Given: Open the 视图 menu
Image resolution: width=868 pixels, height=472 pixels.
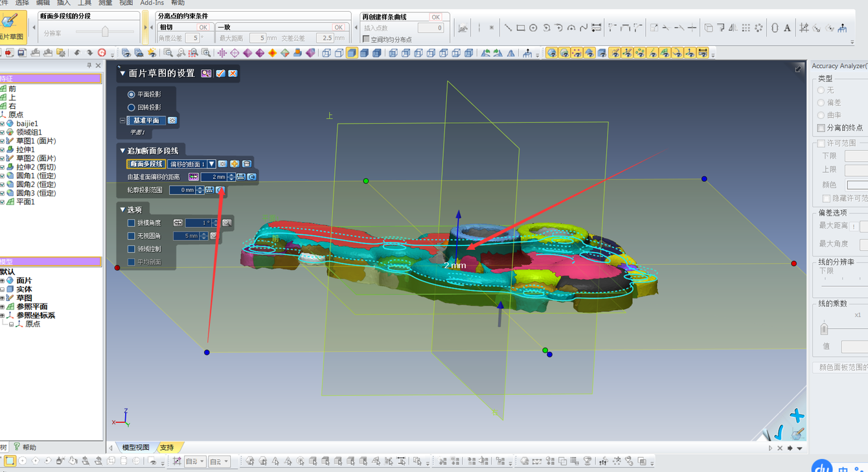Looking at the screenshot, I should pos(126,3).
